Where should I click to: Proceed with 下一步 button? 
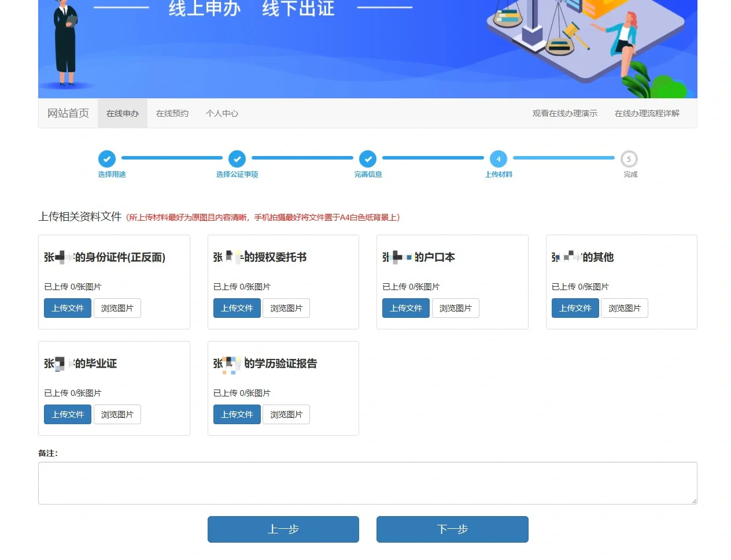click(x=452, y=529)
